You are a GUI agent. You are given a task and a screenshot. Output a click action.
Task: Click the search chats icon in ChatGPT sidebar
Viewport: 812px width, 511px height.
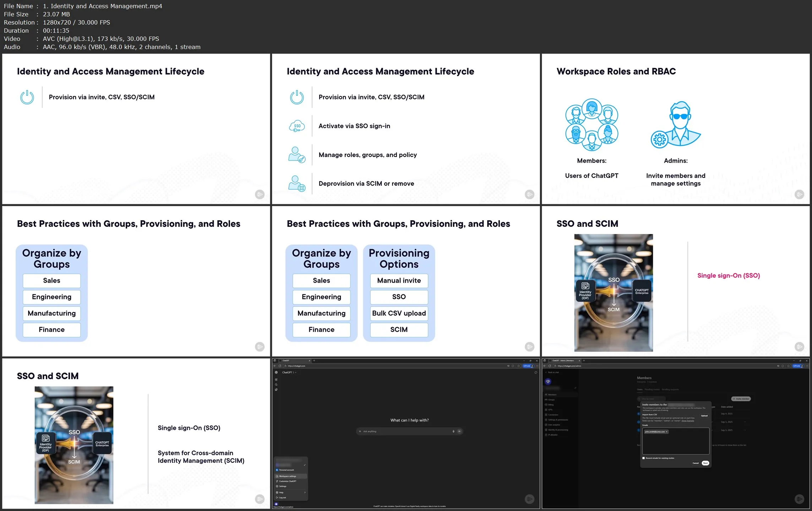[276, 385]
